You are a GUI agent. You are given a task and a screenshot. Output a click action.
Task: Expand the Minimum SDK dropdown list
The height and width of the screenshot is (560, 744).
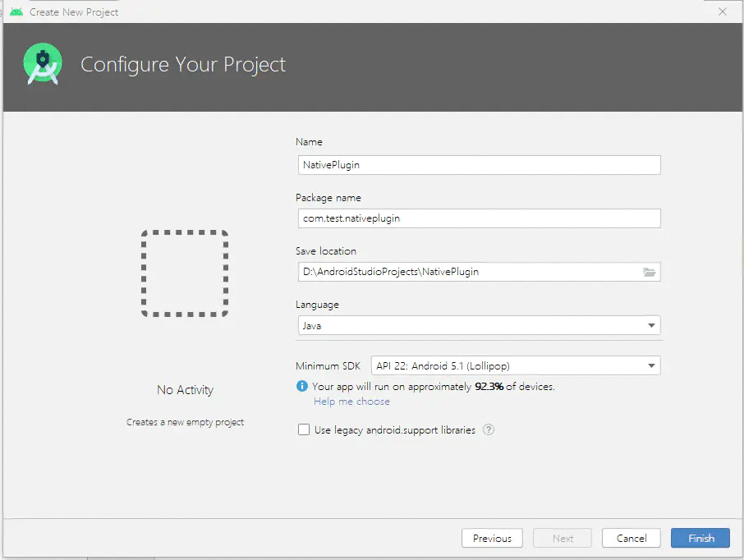click(516, 366)
